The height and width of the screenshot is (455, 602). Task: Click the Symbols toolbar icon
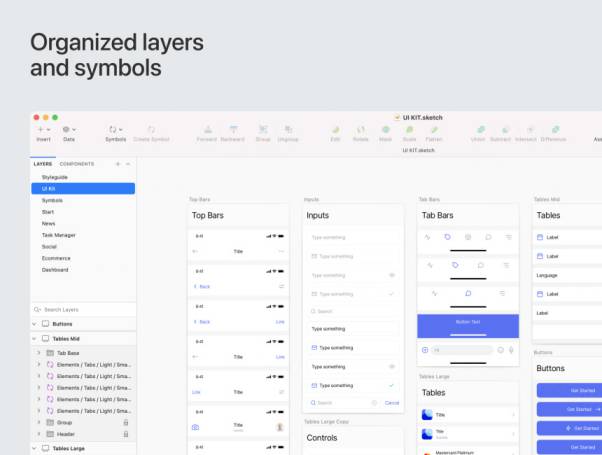[x=115, y=130]
